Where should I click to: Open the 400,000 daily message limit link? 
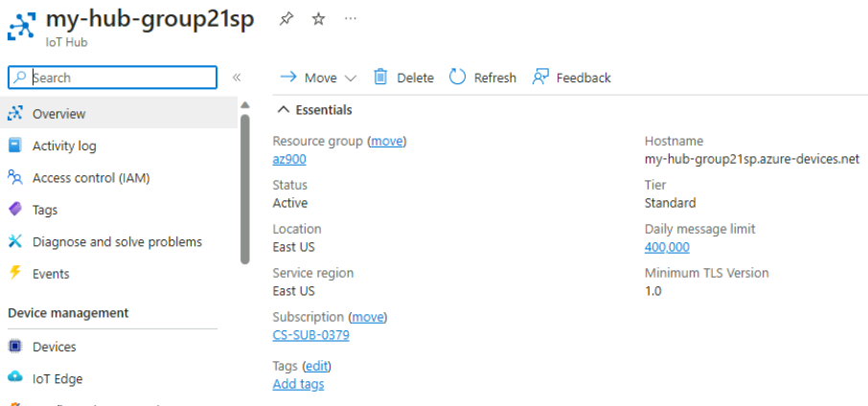click(x=667, y=247)
